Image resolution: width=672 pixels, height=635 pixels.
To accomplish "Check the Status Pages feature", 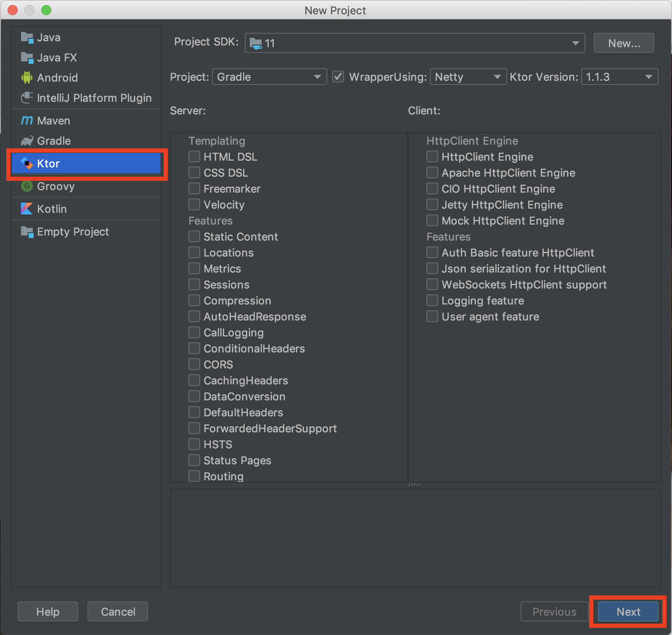I will (x=194, y=460).
